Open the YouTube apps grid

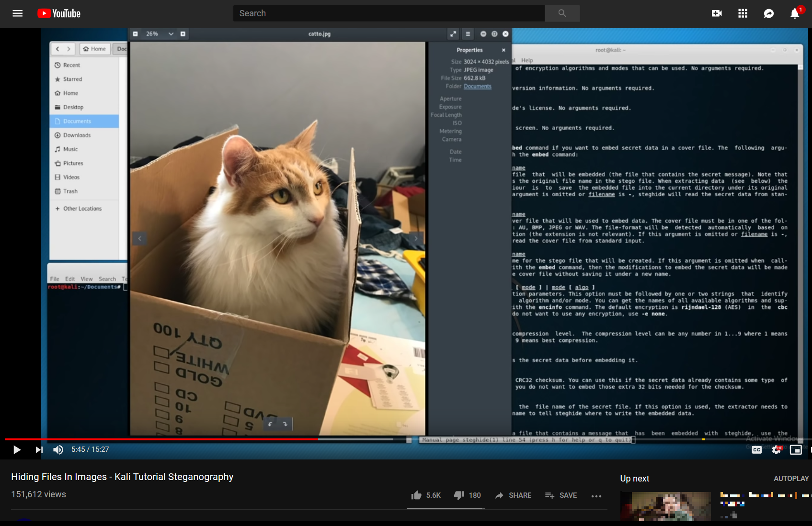743,13
